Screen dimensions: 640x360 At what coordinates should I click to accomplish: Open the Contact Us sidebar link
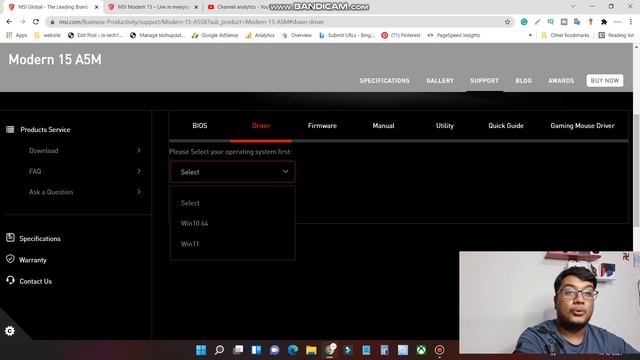36,281
